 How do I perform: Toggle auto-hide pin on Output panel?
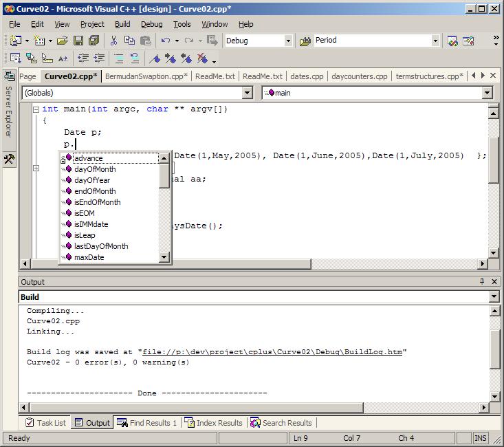click(482, 282)
